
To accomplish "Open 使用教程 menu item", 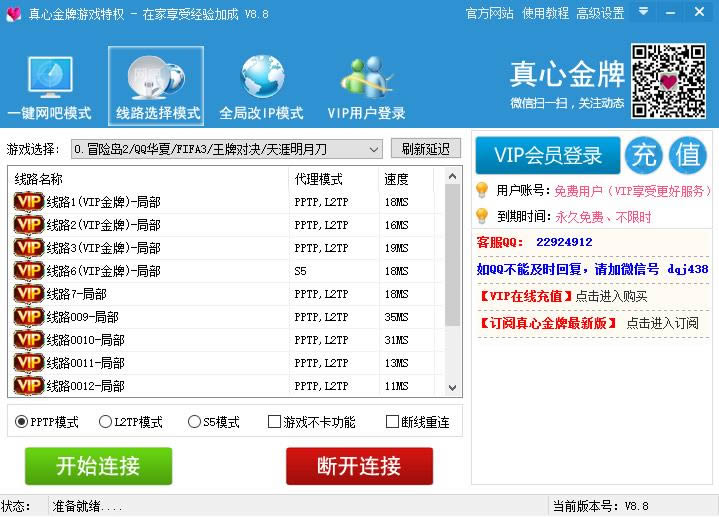I will pos(545,13).
